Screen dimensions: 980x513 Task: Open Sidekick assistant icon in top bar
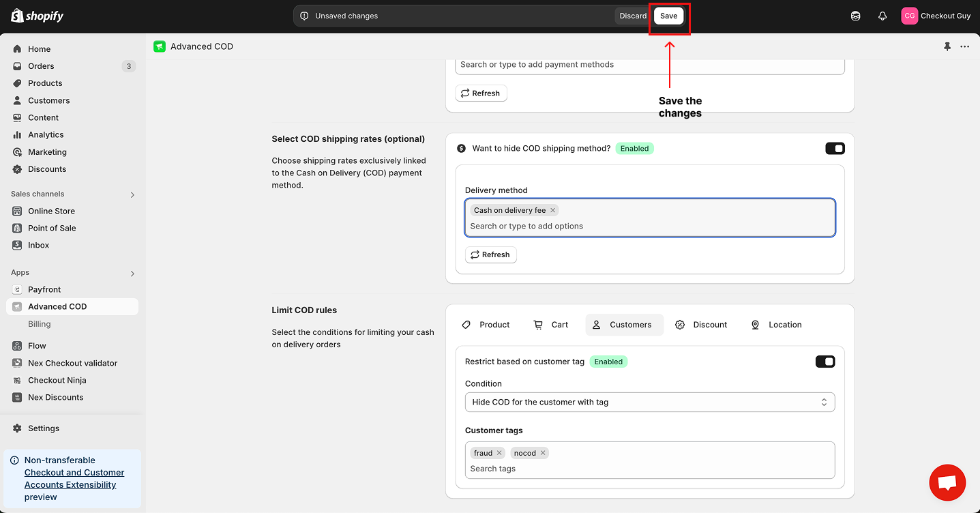(855, 16)
